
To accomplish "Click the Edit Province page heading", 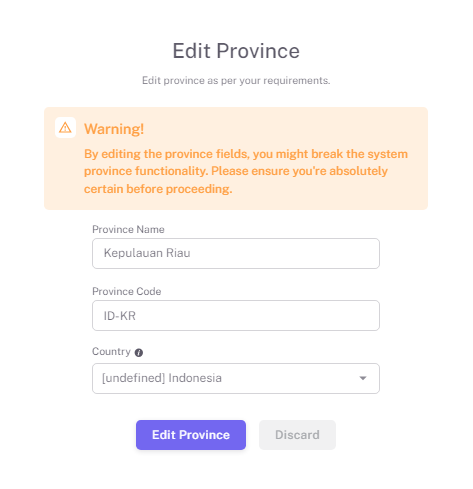I will click(x=236, y=51).
